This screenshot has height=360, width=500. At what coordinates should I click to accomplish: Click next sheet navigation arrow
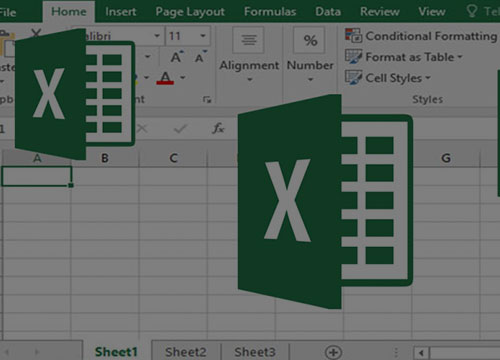click(x=37, y=352)
